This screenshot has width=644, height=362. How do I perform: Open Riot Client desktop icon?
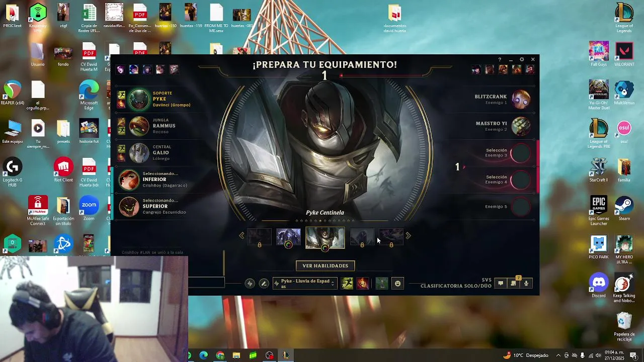63,170
